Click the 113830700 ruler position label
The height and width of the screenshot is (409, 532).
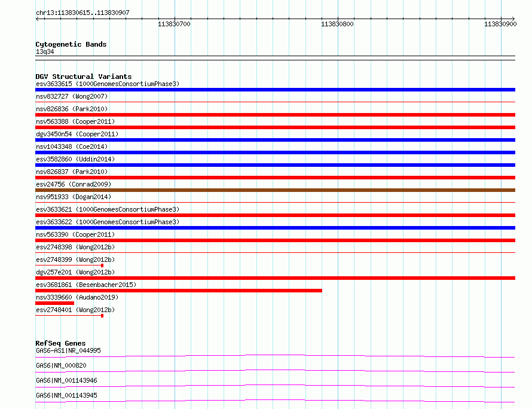point(174,24)
